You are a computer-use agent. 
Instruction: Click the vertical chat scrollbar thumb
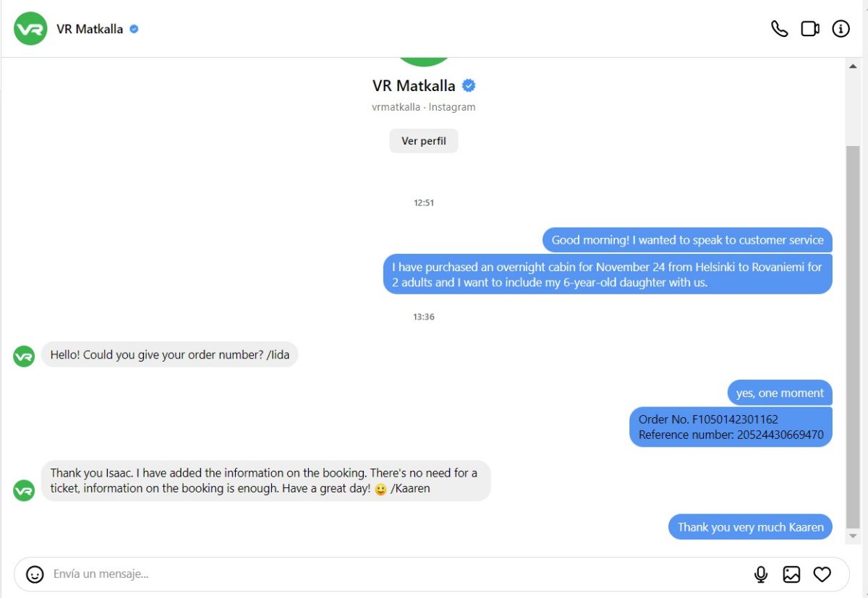click(x=853, y=336)
